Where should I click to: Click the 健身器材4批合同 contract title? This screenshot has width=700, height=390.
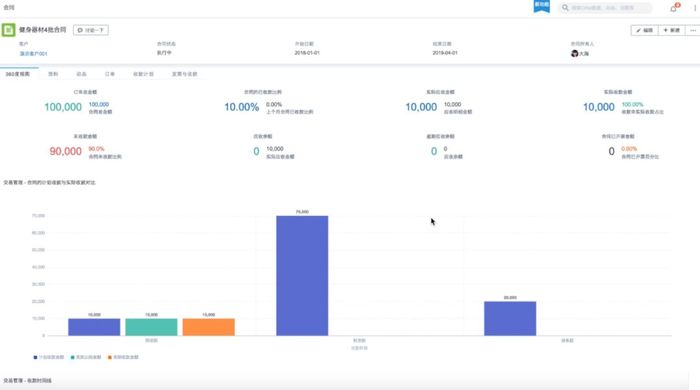42,29
